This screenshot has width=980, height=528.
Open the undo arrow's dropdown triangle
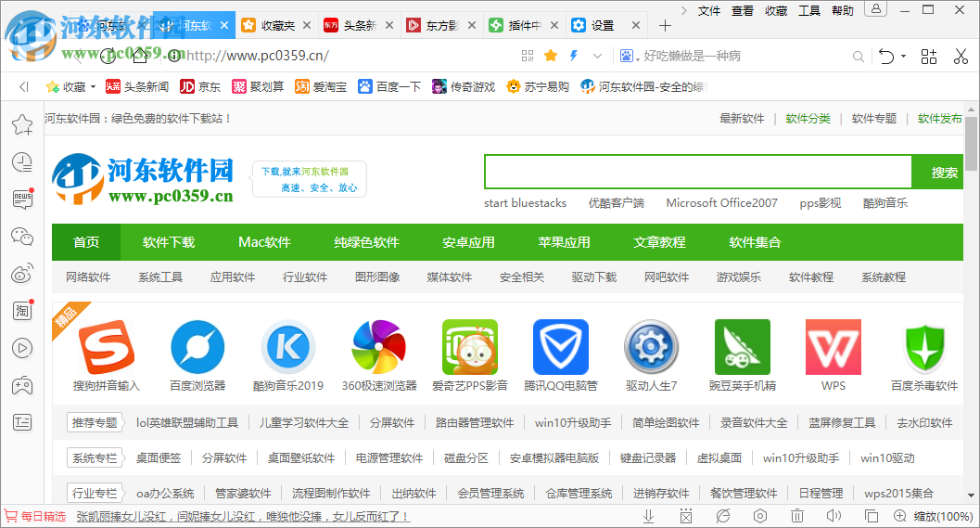pos(903,57)
